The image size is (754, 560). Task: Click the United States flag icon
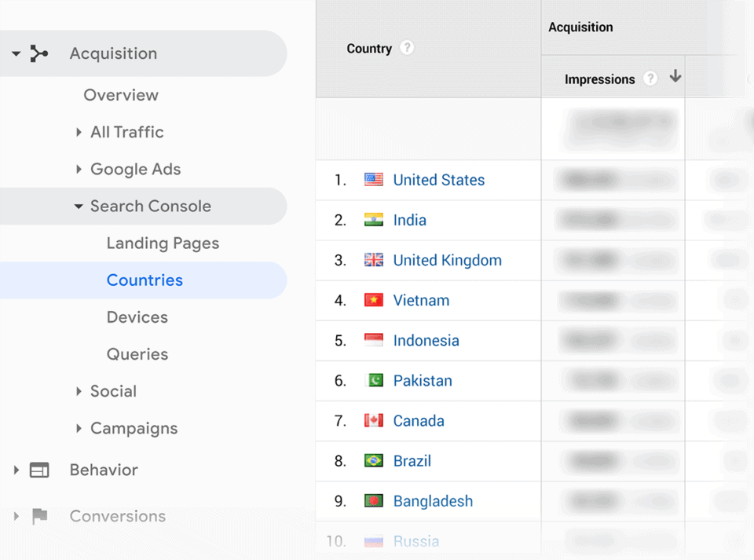click(375, 180)
